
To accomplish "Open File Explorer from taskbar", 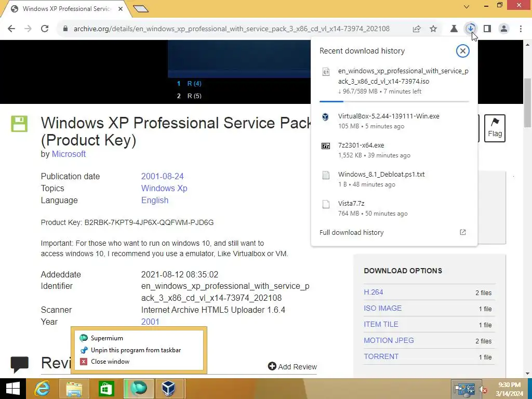I will [74, 389].
